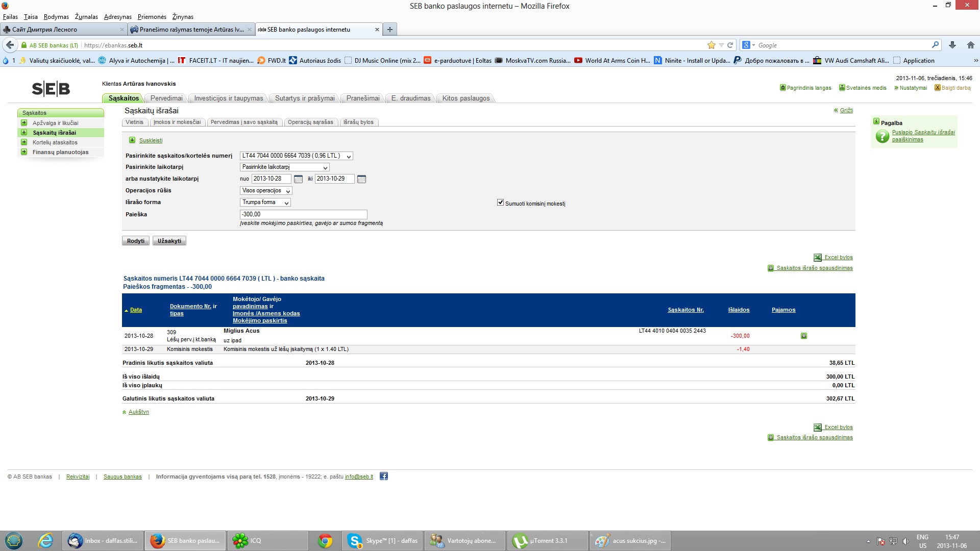Sort the table by the Data column header

coord(136,310)
